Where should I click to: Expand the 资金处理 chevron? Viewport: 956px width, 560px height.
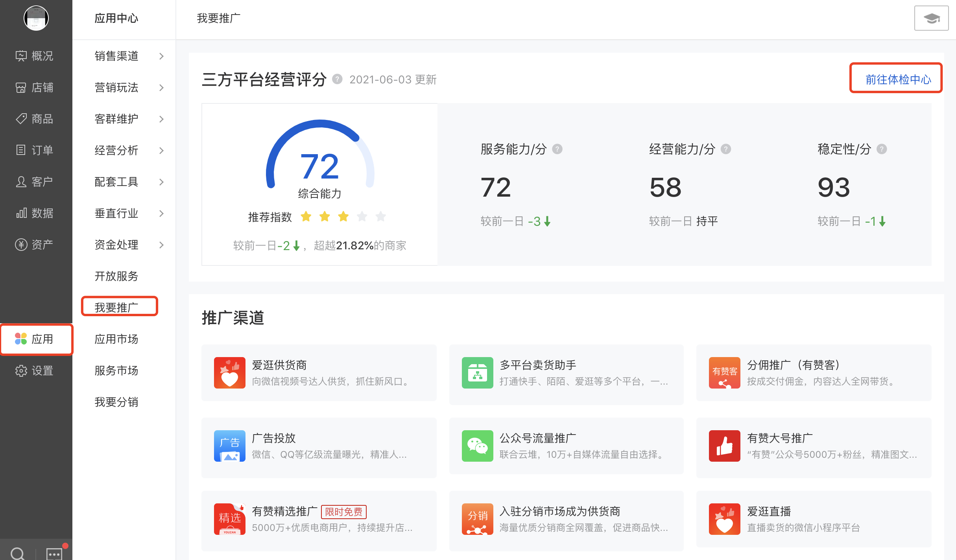[161, 245]
